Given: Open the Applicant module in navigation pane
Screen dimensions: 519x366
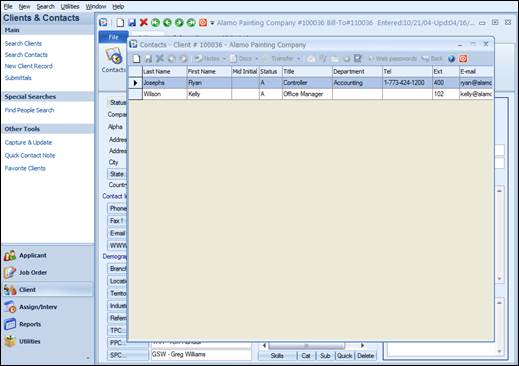Looking at the screenshot, I should click(48, 255).
